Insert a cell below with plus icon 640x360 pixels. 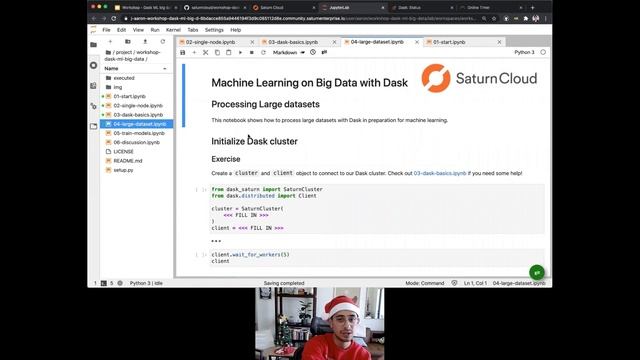click(x=194, y=53)
